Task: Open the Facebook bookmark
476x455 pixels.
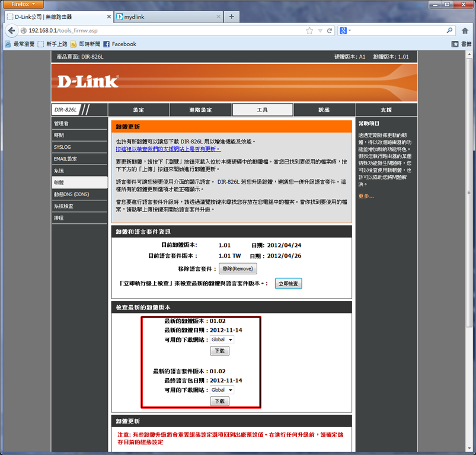Action: point(120,44)
